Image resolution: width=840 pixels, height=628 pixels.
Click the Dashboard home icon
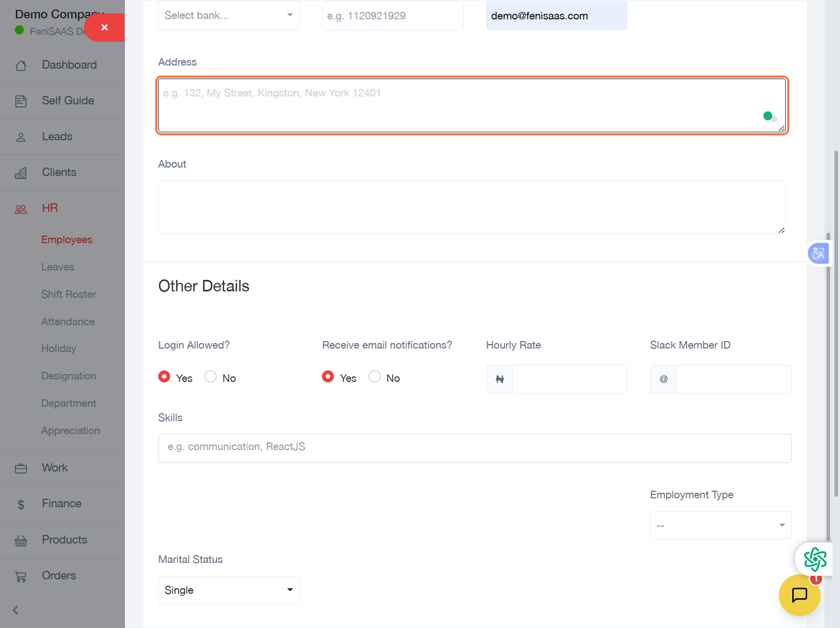click(x=21, y=66)
